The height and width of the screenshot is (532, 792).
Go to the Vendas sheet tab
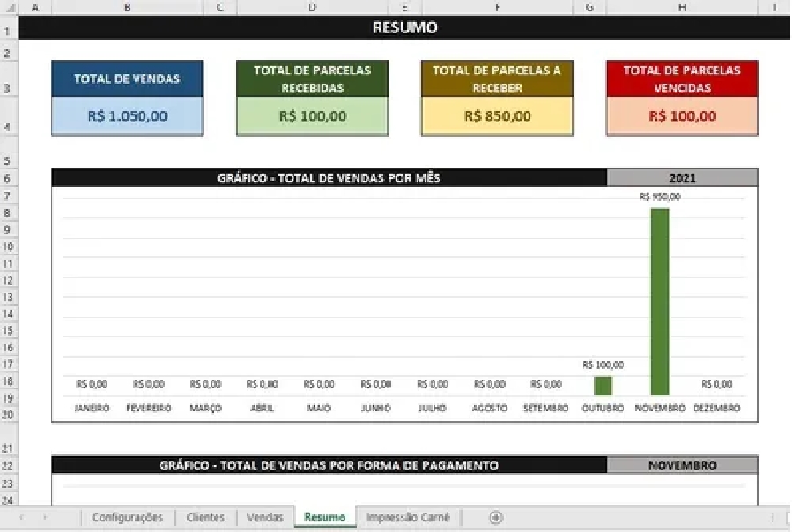(x=264, y=517)
